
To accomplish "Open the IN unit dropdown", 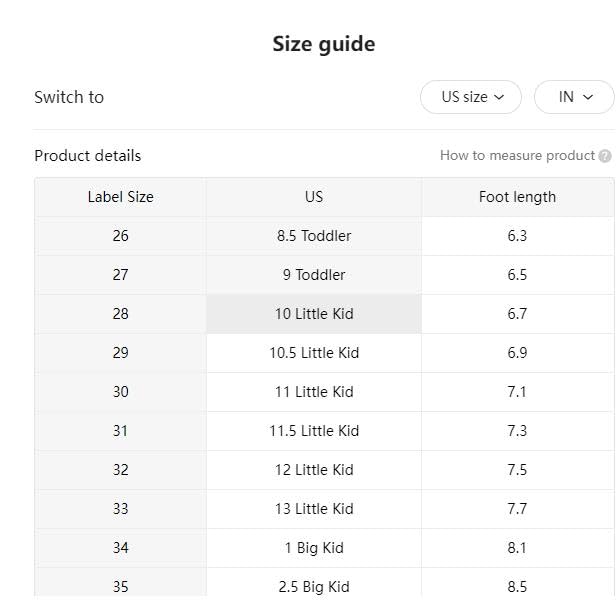I will coord(573,97).
